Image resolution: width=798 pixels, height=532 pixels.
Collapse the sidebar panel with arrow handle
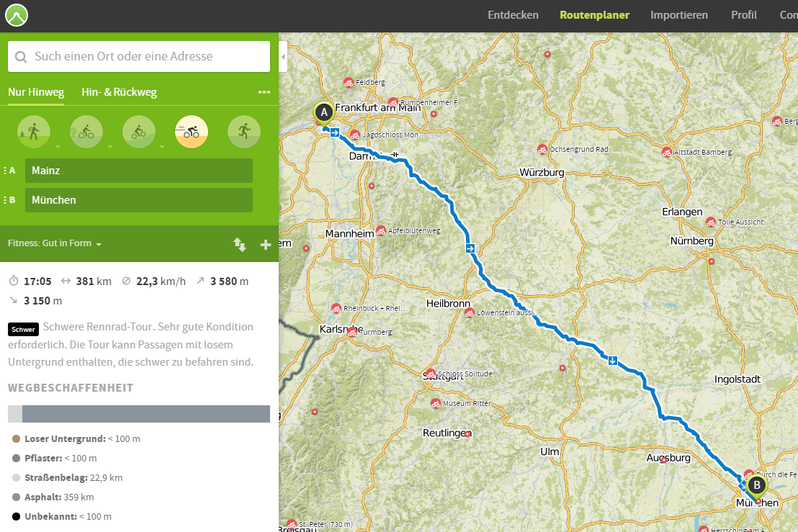(x=283, y=56)
